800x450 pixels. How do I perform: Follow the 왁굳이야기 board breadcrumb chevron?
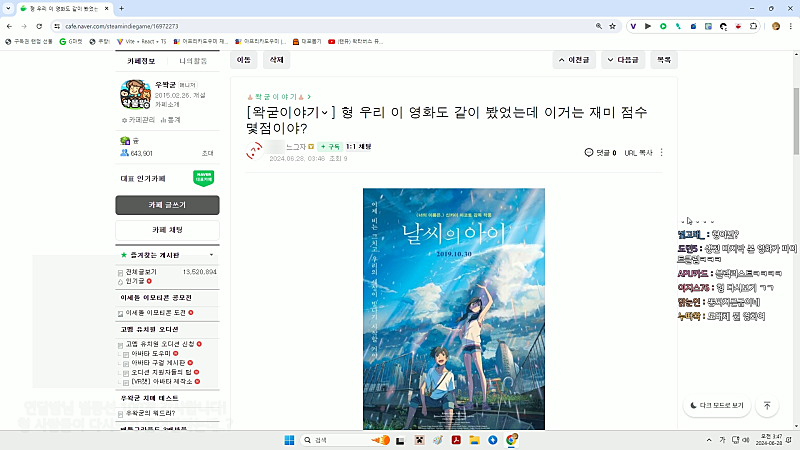(x=309, y=97)
